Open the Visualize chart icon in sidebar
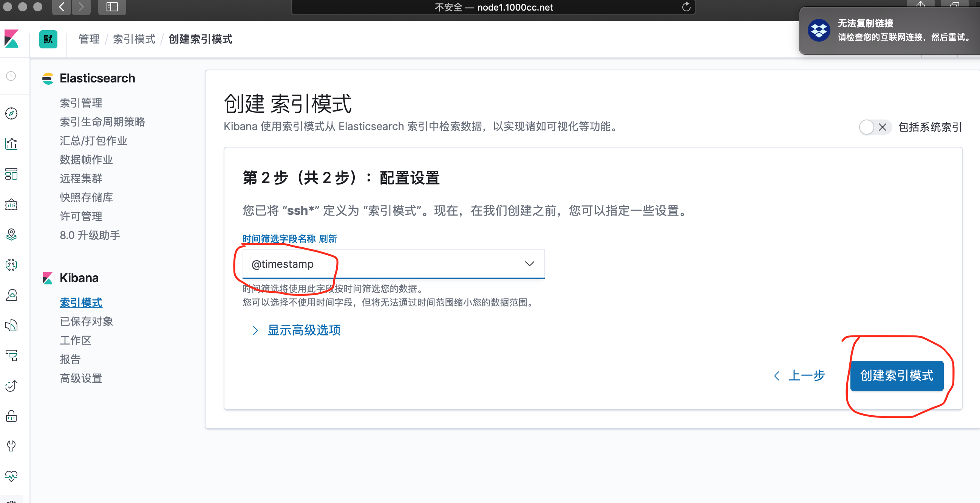Screen dimensions: 980x503 point(11,144)
